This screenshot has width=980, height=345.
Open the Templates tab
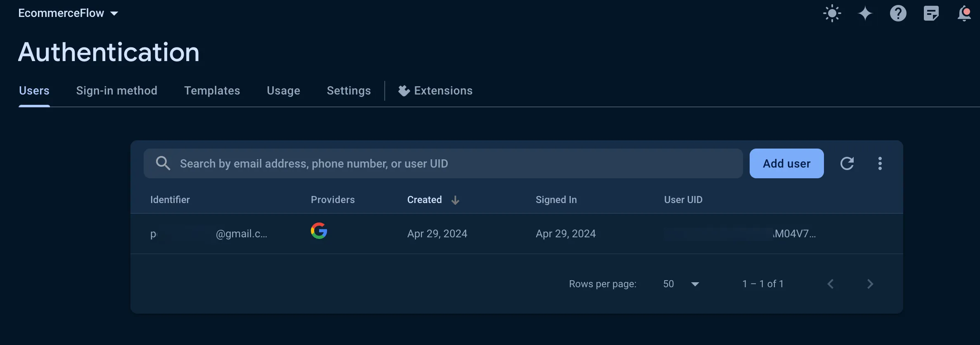pos(212,90)
